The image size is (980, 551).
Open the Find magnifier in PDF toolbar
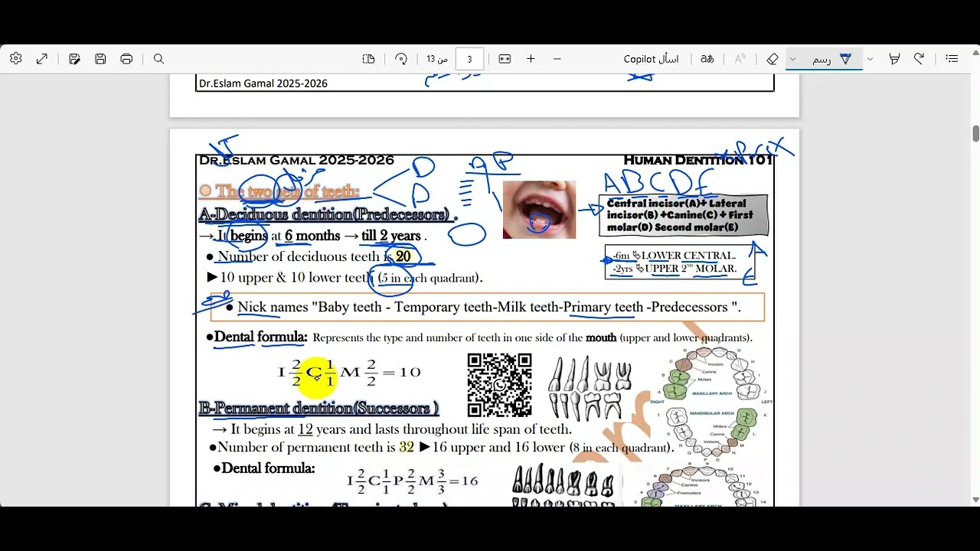coord(158,59)
